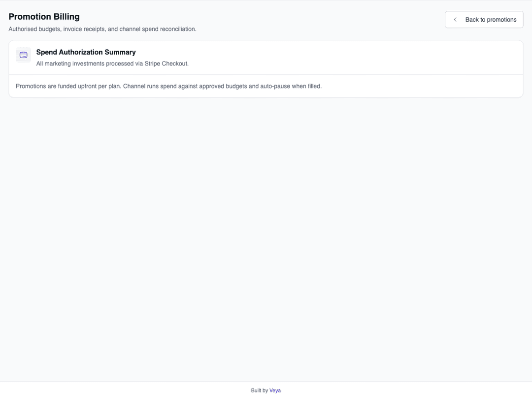The height and width of the screenshot is (399, 532).
Task: Click the credit card icon beside Spend Authorization Summary
Action: [x=24, y=55]
